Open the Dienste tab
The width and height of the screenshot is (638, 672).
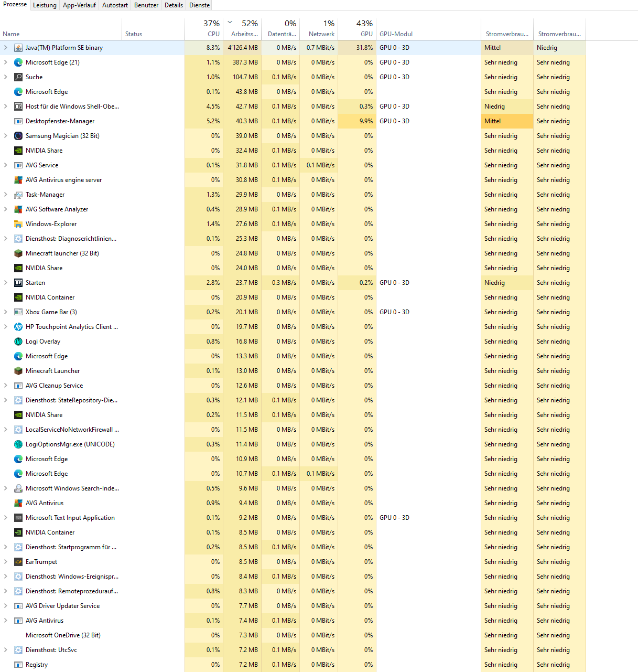[x=199, y=5]
